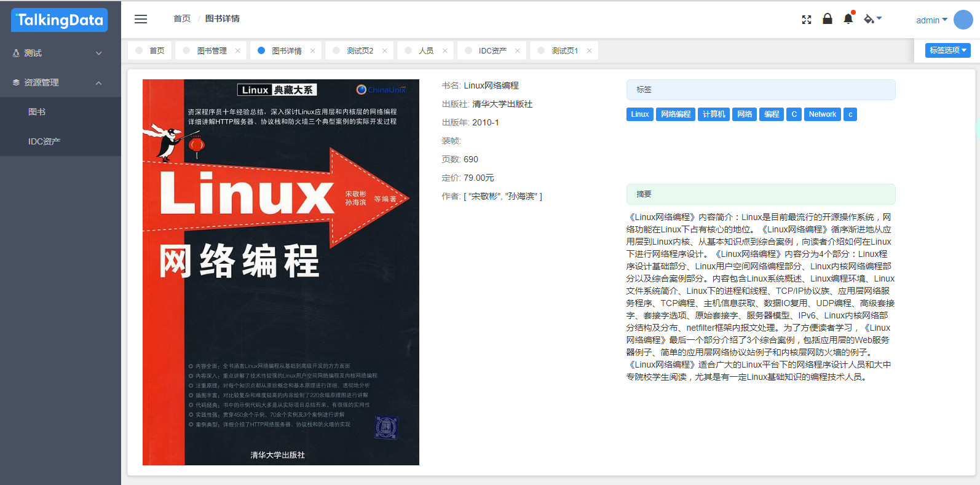The height and width of the screenshot is (485, 980).
Task: Click the page count 690
Action: point(471,159)
